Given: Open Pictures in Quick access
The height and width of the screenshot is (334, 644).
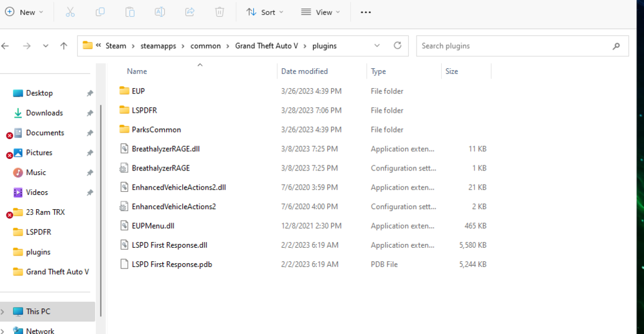Looking at the screenshot, I should point(39,153).
